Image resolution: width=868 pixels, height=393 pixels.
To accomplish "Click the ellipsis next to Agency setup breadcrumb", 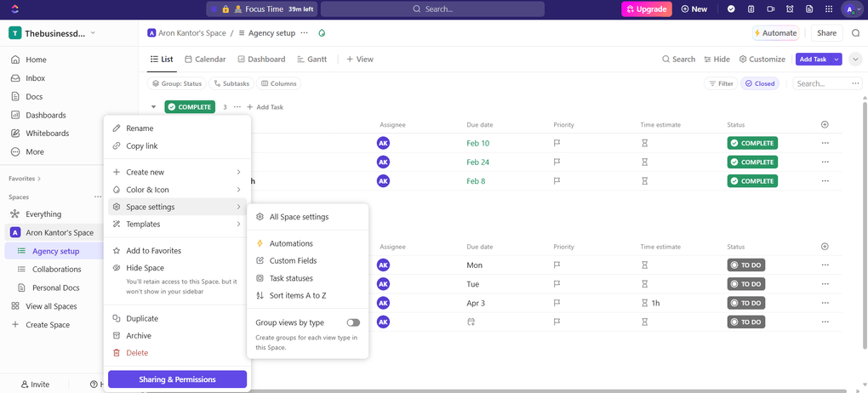I will pos(304,33).
